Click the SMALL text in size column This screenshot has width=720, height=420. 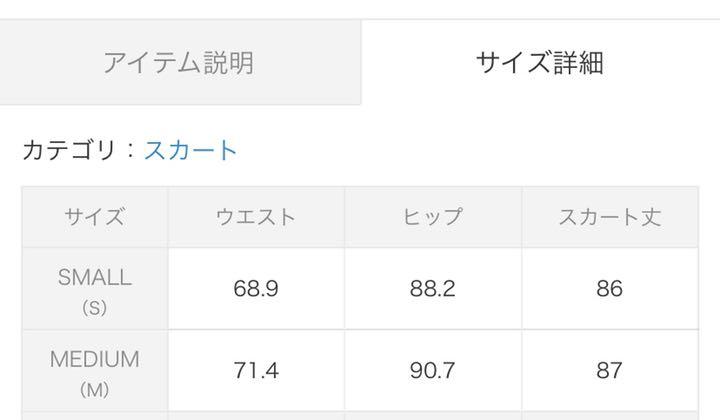(x=95, y=277)
